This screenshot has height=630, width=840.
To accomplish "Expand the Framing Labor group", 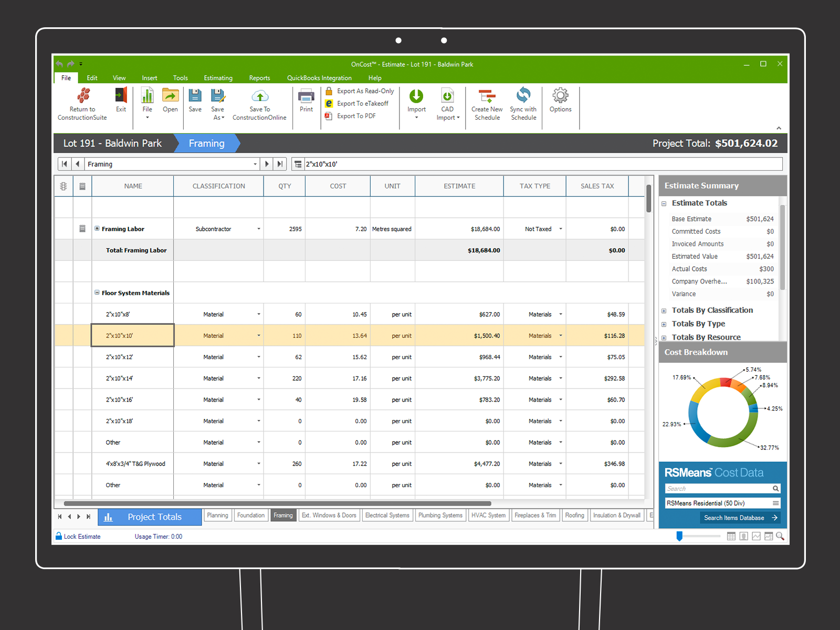I will [x=97, y=228].
